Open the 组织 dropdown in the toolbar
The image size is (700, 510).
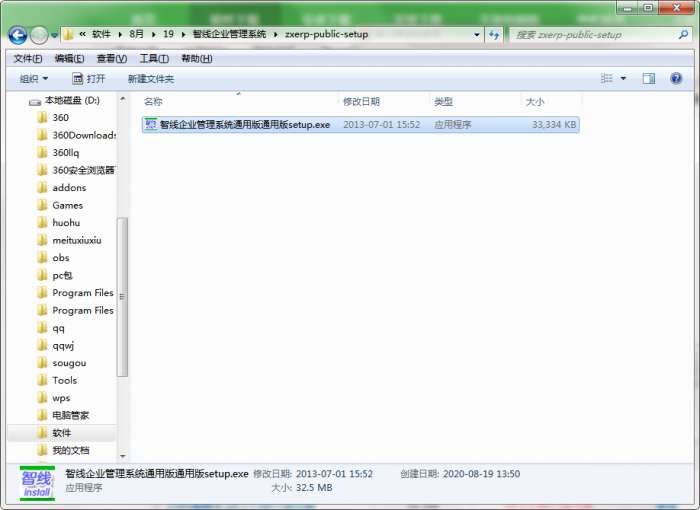[x=33, y=79]
